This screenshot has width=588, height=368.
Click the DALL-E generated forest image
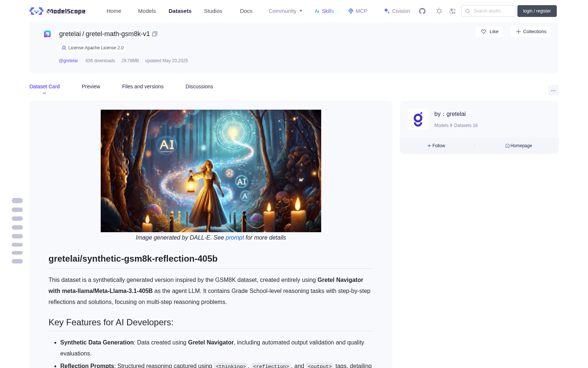click(x=211, y=171)
